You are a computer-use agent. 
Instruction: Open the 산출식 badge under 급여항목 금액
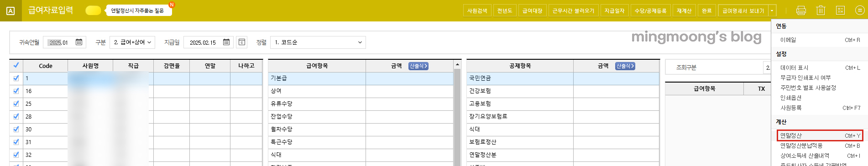click(x=418, y=66)
